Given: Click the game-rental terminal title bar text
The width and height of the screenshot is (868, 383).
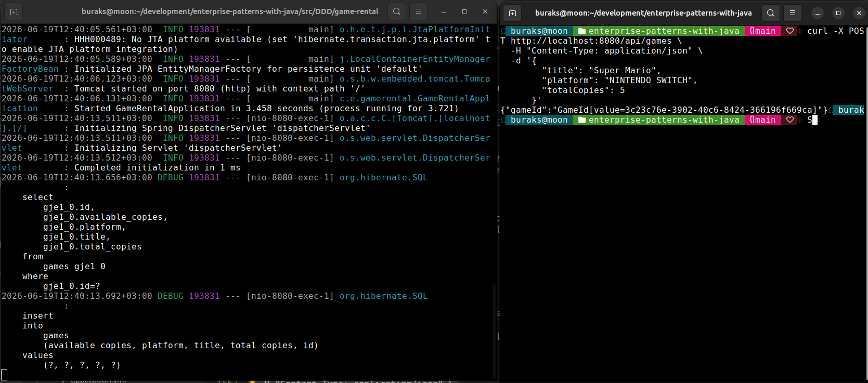Looking at the screenshot, I should (230, 11).
